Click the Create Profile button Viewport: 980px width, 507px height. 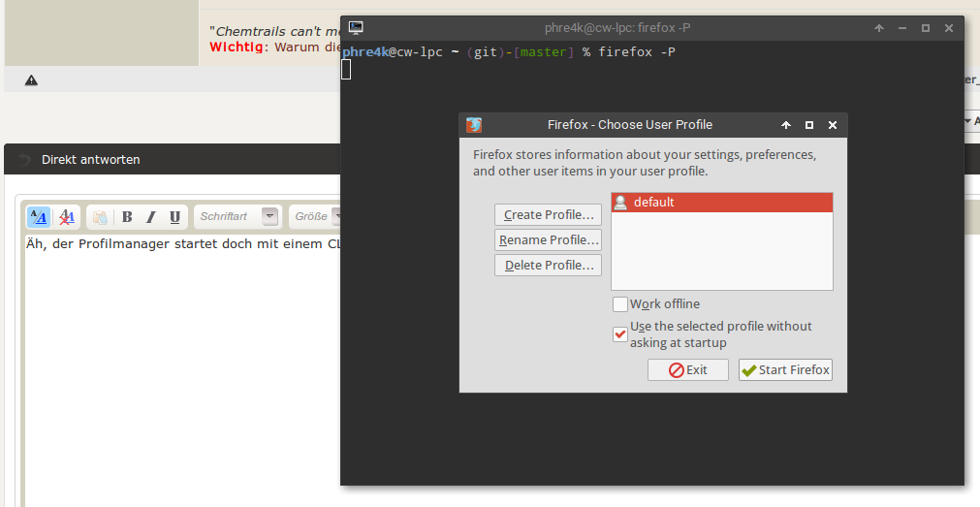click(x=548, y=214)
